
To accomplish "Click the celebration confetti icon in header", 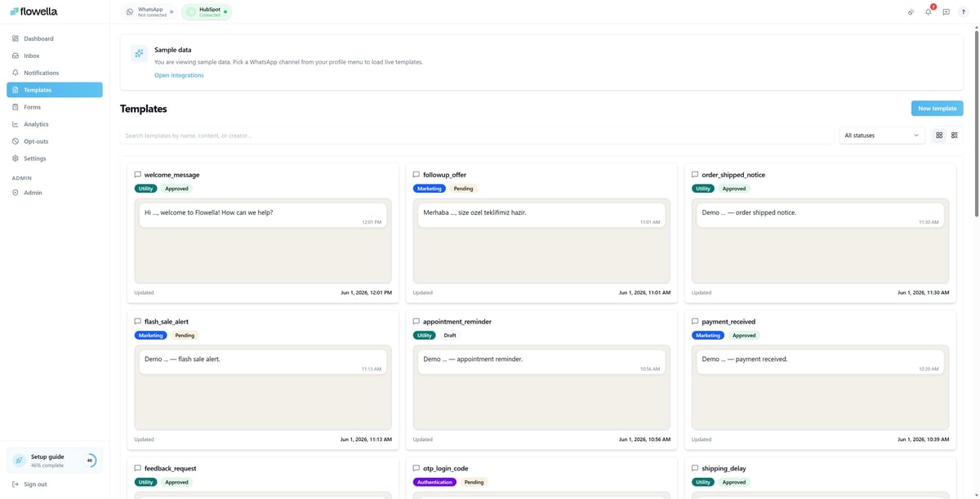I will click(x=911, y=12).
